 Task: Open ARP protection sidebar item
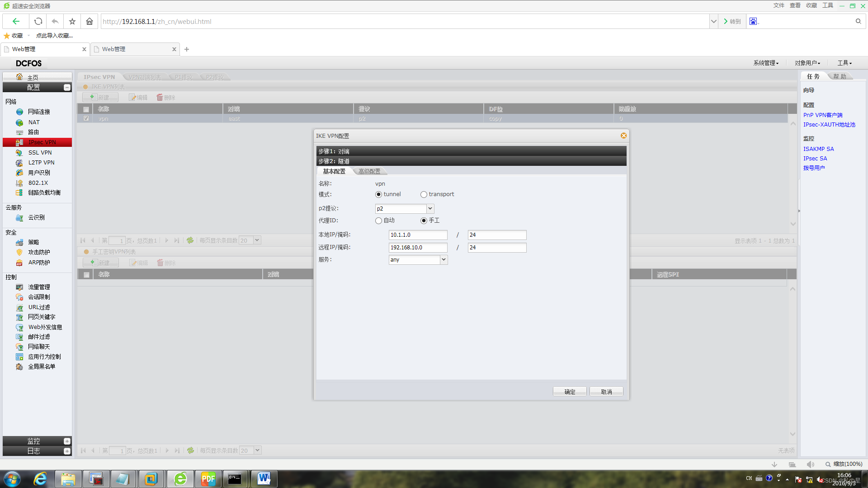[x=39, y=263]
